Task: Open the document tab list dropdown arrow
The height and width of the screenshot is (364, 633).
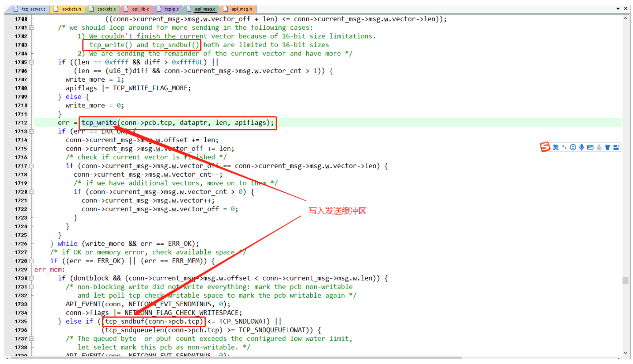Action: tap(618, 9)
